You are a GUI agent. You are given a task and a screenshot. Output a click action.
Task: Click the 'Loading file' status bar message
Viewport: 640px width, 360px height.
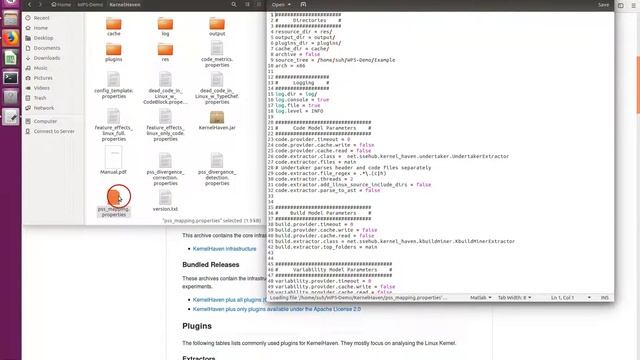click(358, 298)
